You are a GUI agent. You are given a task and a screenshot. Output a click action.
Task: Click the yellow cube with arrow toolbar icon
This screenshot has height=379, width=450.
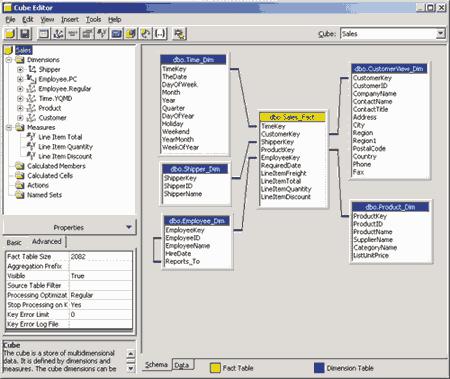[x=131, y=34]
